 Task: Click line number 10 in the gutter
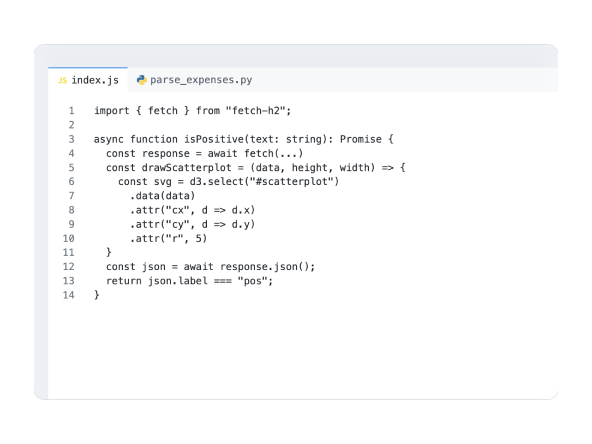coord(68,239)
